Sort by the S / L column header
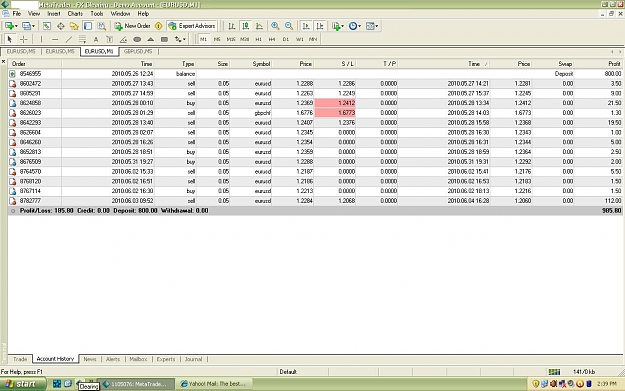 pos(335,64)
